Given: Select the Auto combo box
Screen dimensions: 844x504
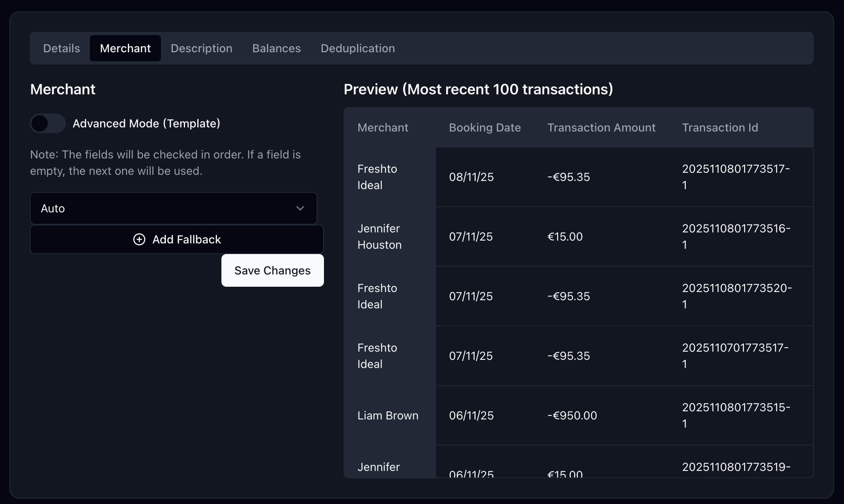Looking at the screenshot, I should [173, 208].
